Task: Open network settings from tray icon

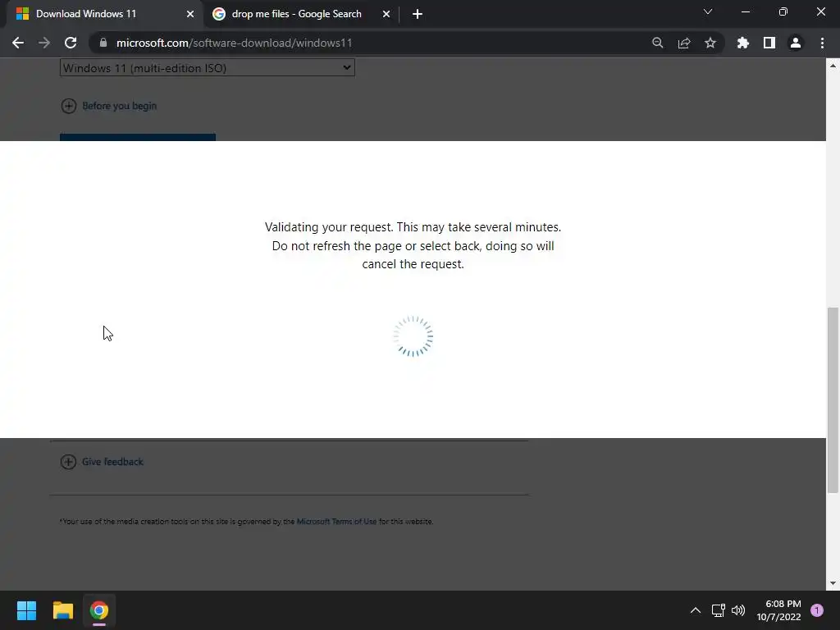Action: [719, 610]
